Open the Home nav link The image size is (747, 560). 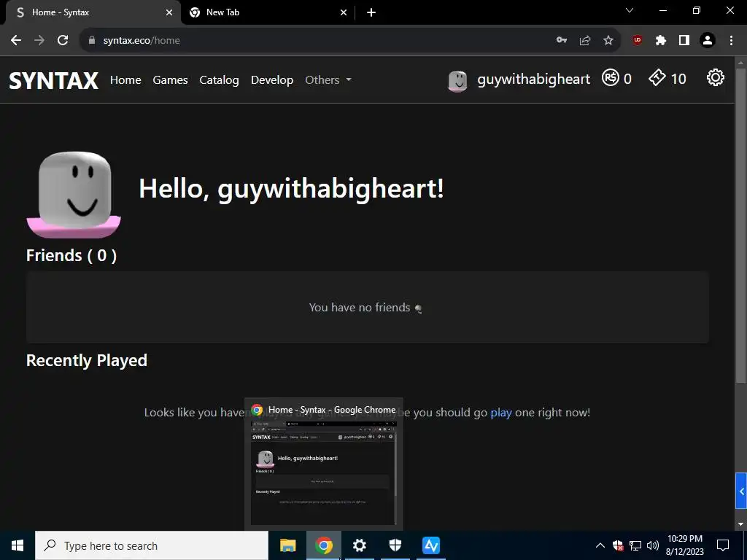[125, 80]
